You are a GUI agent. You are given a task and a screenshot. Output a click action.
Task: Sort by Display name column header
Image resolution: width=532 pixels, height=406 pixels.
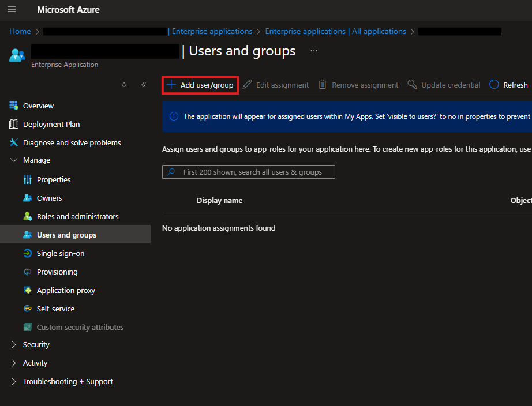219,201
